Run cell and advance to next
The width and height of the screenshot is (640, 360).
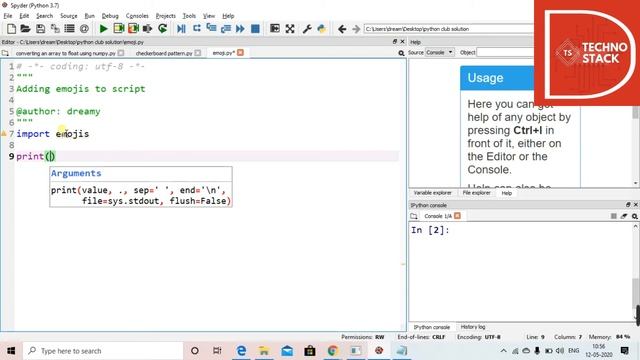[133, 29]
